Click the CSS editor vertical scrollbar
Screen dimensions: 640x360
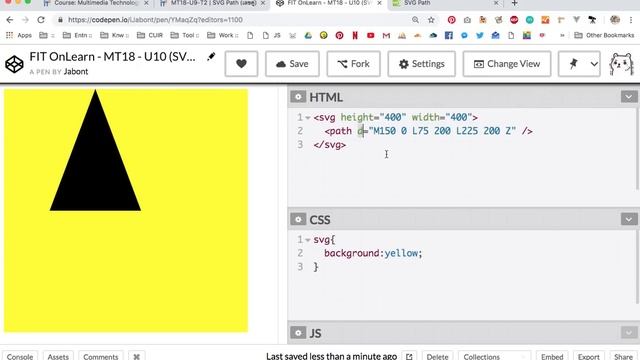(x=637, y=267)
